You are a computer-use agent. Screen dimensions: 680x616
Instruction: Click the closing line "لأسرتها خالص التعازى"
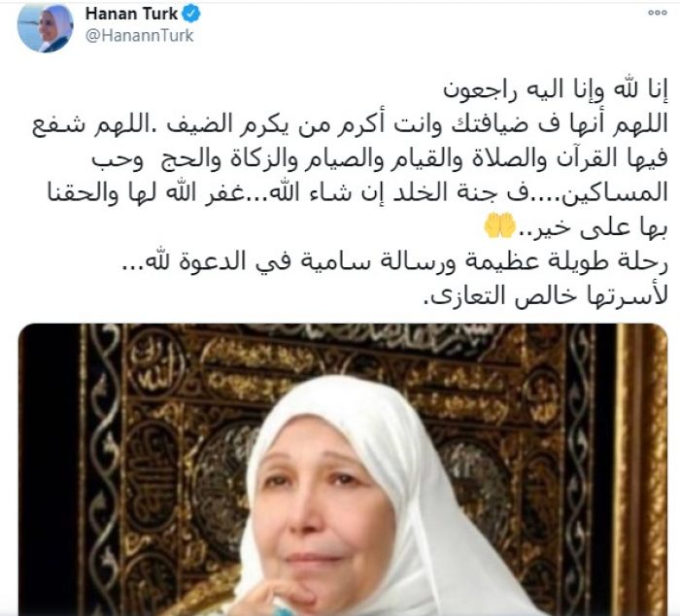[545, 296]
